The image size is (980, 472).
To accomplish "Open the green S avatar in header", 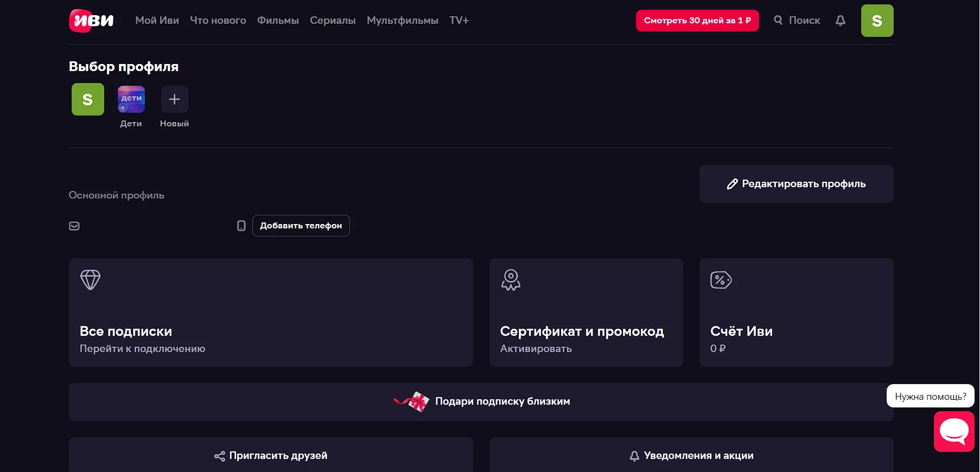I will click(x=877, y=21).
